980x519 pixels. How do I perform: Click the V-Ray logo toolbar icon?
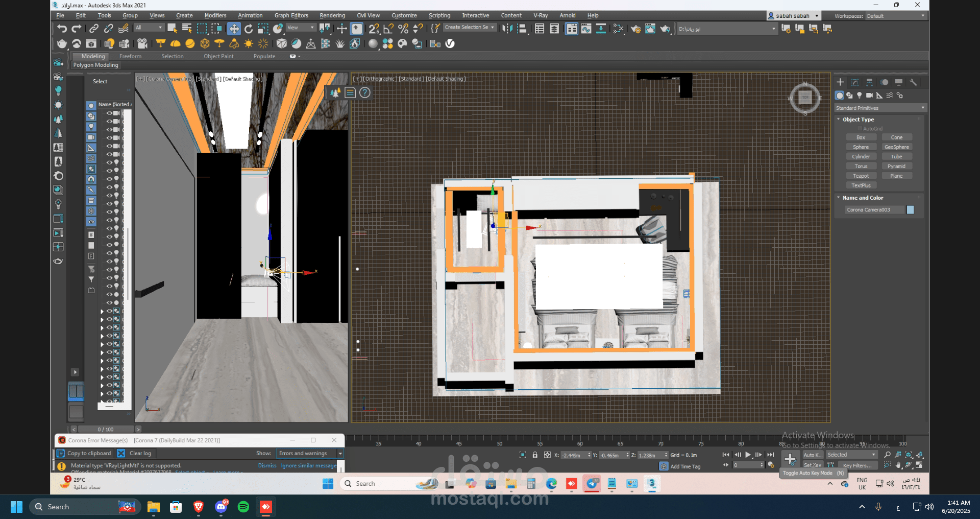[450, 44]
